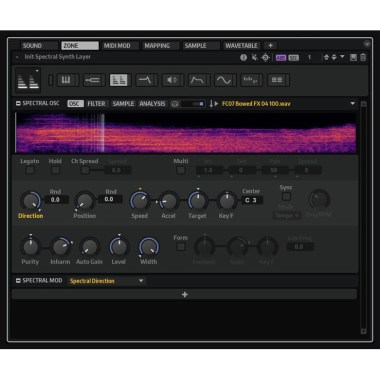Open the keyboard voice control section icon

click(66, 80)
